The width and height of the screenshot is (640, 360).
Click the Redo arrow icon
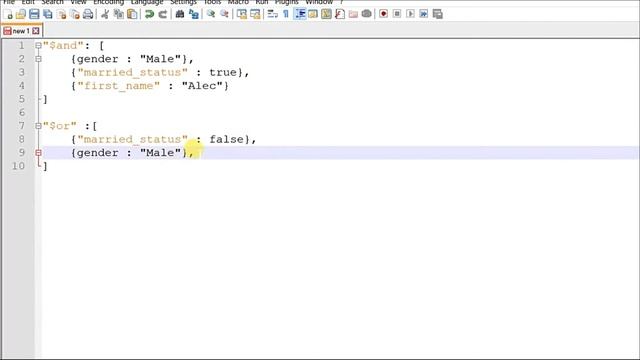(162, 14)
